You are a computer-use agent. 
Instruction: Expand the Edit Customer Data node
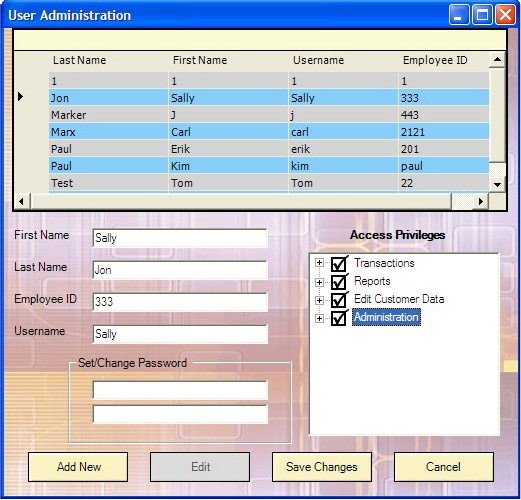[319, 301]
